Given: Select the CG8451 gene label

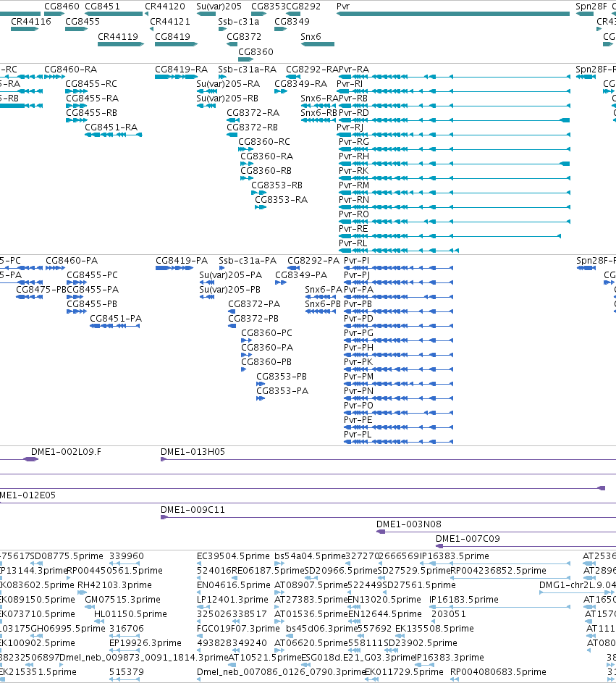Looking at the screenshot, I should [x=102, y=6].
